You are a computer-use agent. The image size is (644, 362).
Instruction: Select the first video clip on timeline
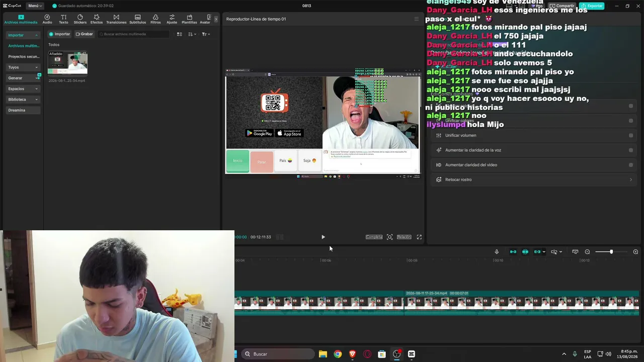(x=319, y=303)
